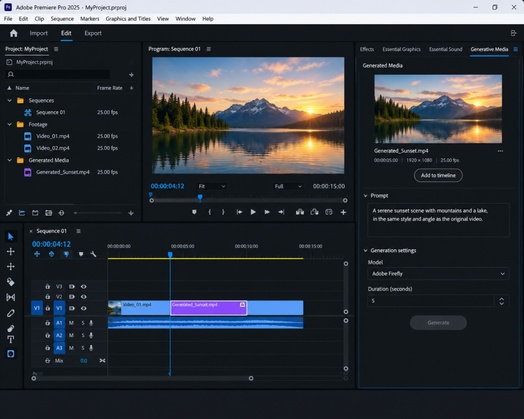Screen dimensions: 524x419
Task: Open the Project panel menu icon
Action: point(56,49)
